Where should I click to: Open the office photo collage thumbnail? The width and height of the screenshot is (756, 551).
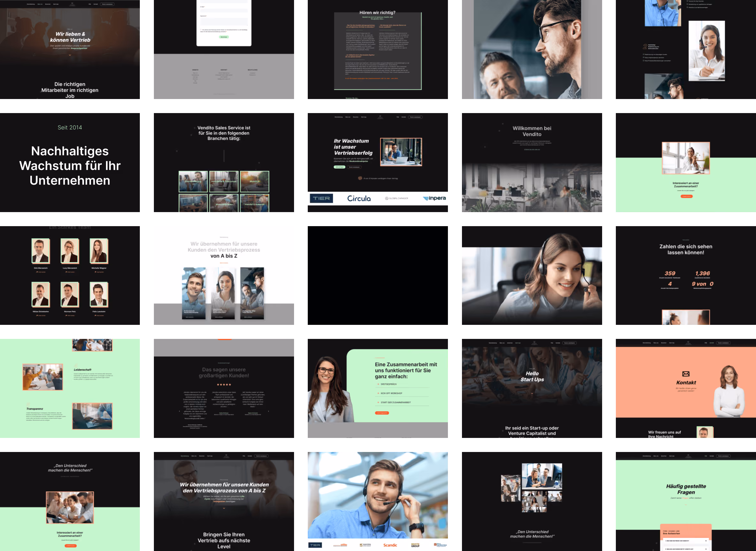532,501
